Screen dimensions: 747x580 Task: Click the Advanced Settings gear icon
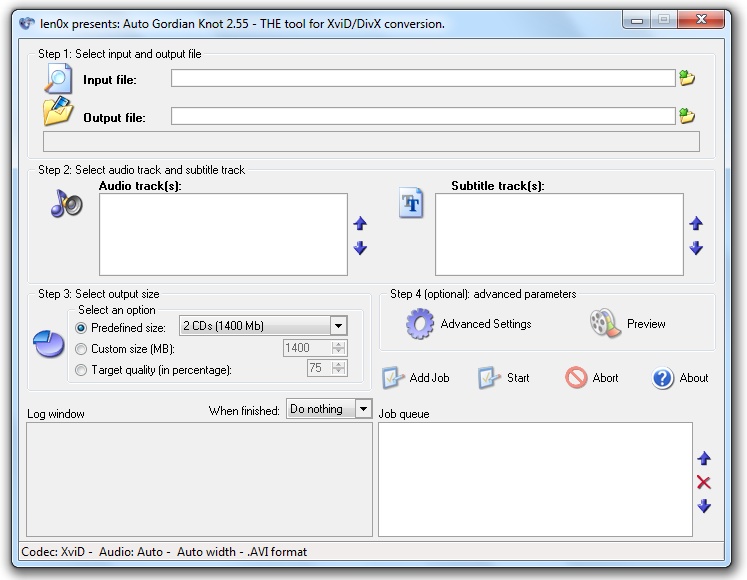coord(420,324)
